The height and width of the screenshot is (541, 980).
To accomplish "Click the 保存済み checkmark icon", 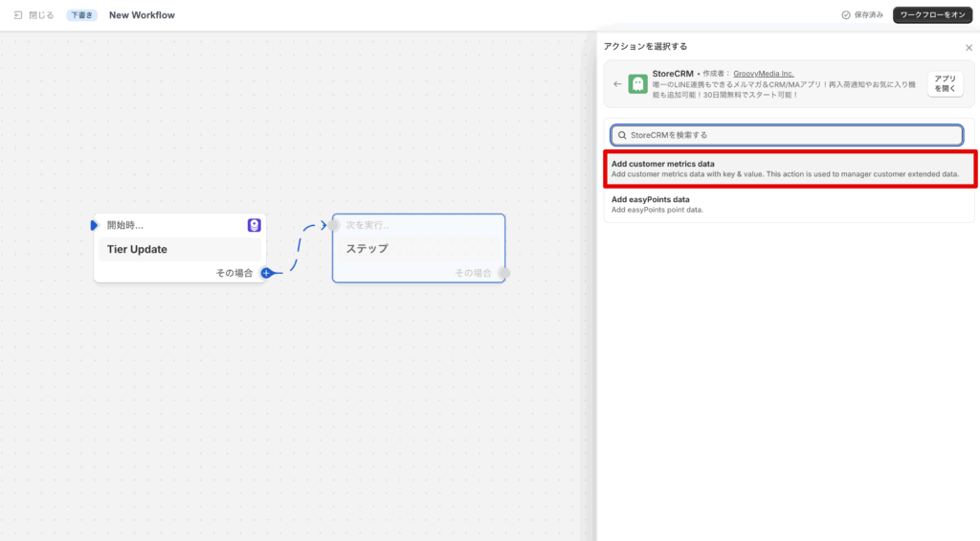I will tap(846, 15).
